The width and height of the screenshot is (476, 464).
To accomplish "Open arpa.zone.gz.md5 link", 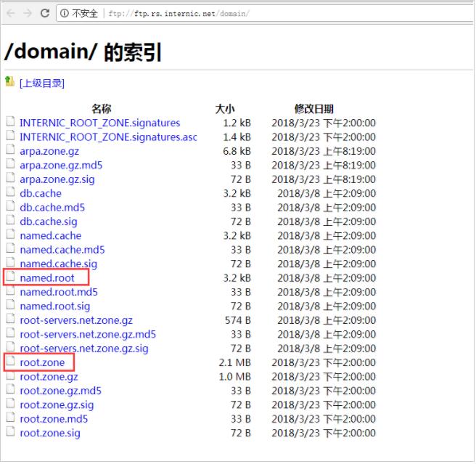I will pos(61,166).
